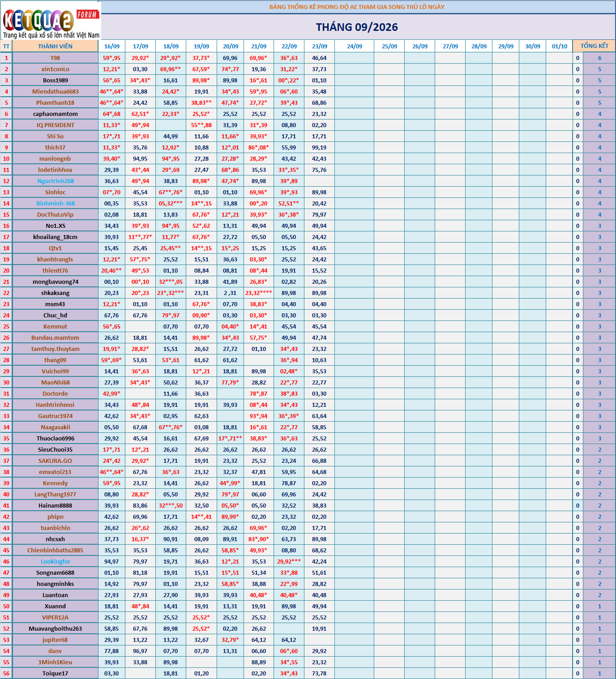Select member caphaomamtom
Viewport: 616px width, 679px height.
point(55,114)
